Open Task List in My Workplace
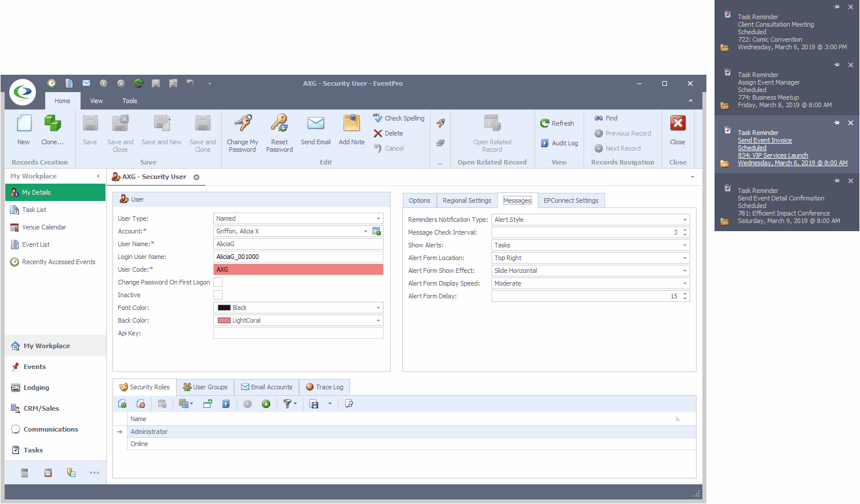860x504 pixels. click(x=55, y=210)
